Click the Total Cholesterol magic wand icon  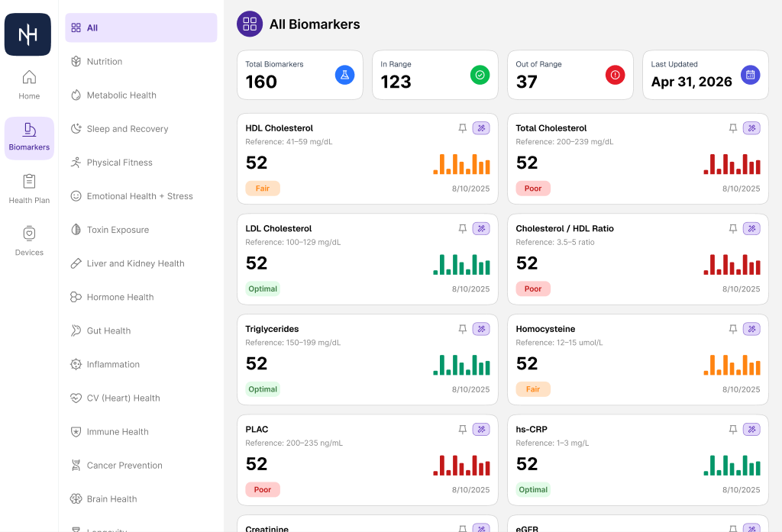751,128
